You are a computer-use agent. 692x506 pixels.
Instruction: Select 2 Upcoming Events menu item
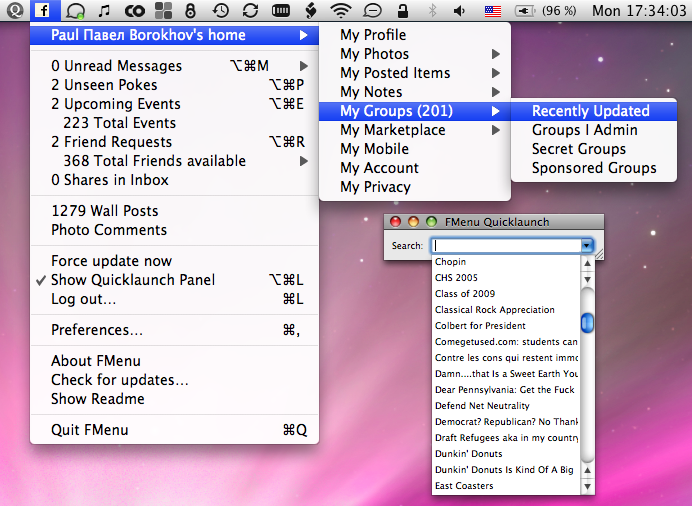pyautogui.click(x=174, y=104)
